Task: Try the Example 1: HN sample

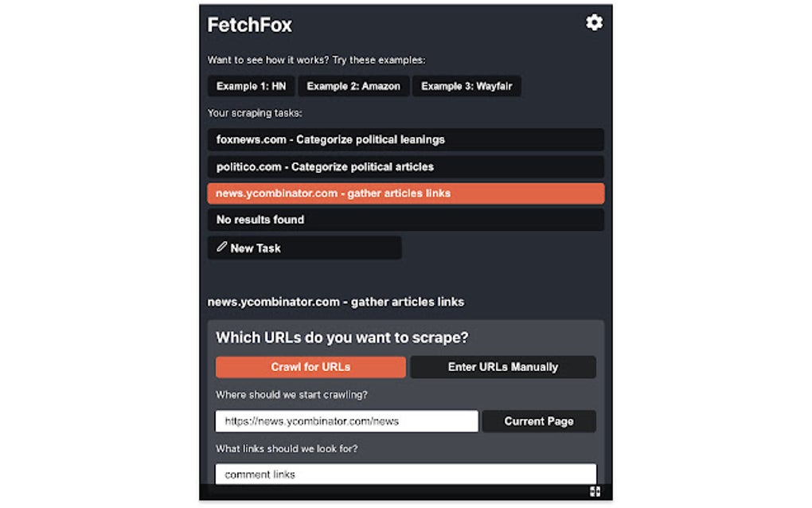Action: pyautogui.click(x=250, y=86)
